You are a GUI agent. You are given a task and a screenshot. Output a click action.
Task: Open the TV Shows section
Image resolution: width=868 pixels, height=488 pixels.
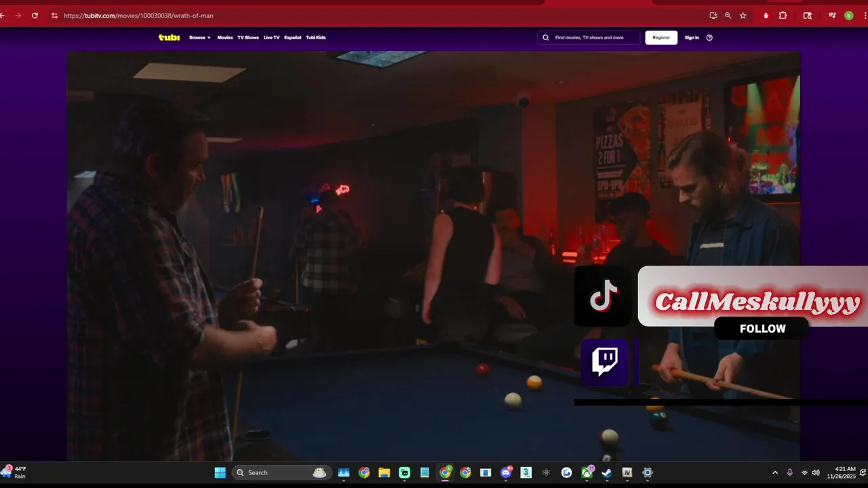point(248,37)
